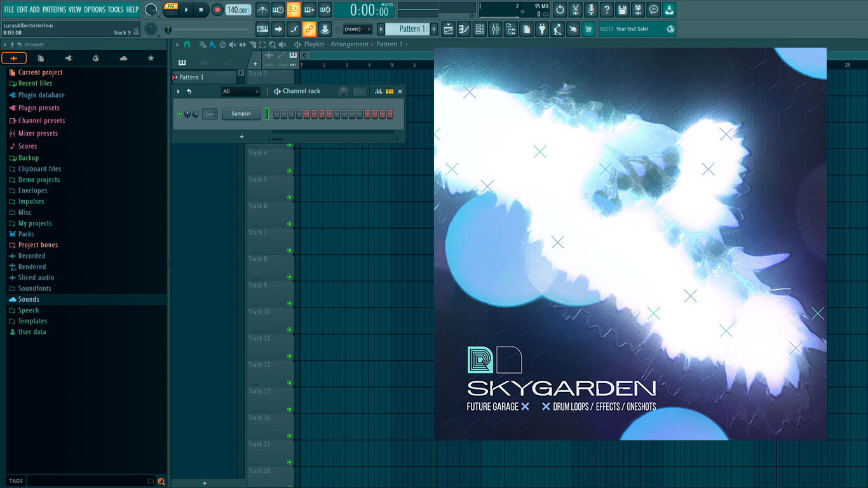Toggle auto scrolling arrow icon
868x488 pixels.
[278, 29]
